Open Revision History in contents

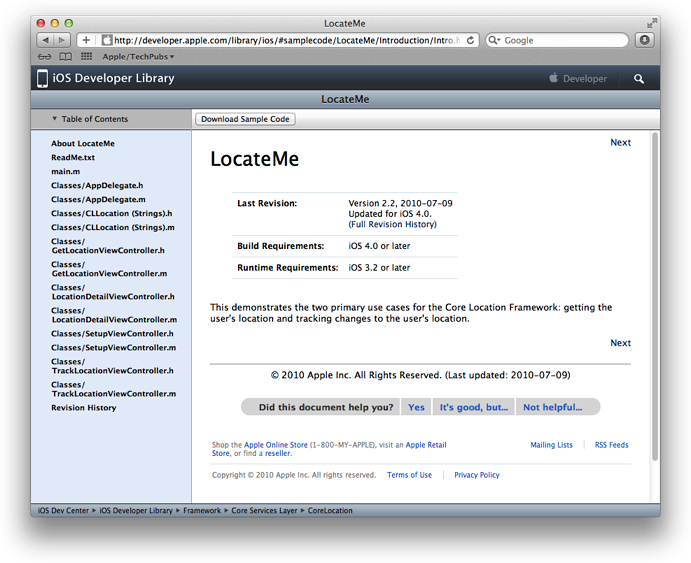(84, 408)
